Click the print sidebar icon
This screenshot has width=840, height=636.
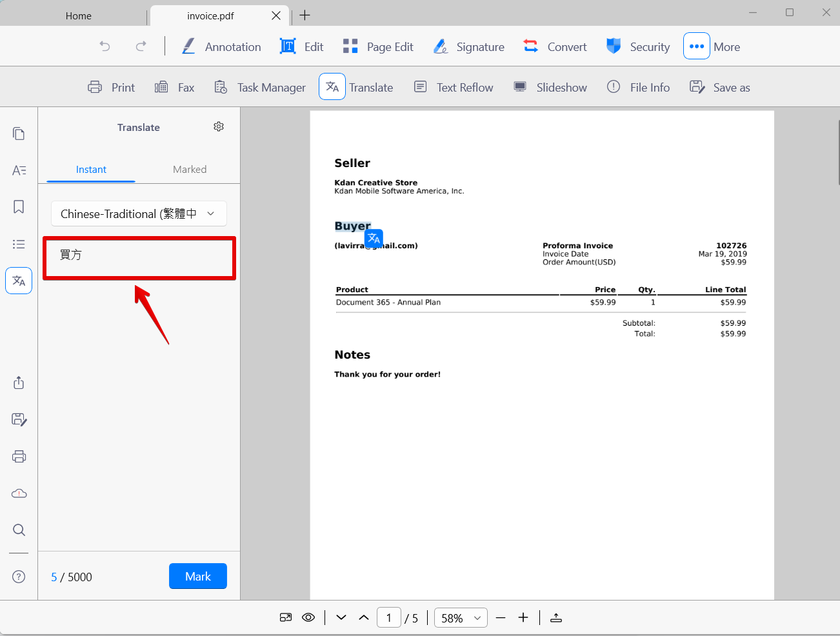19,456
